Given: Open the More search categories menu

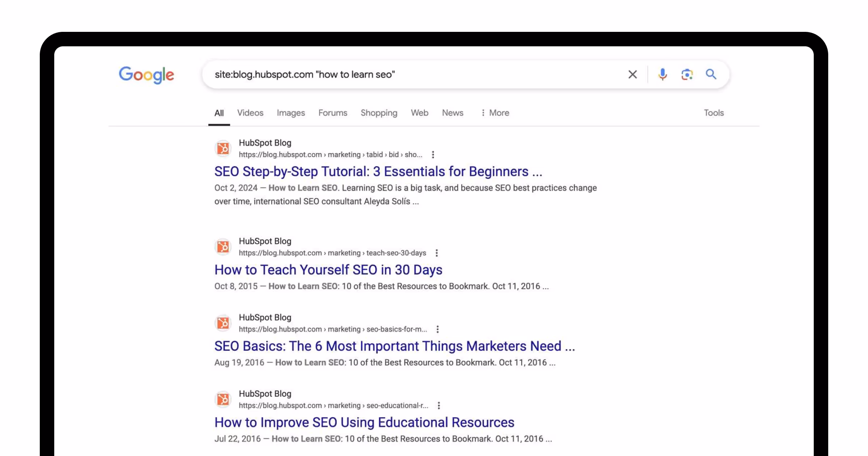Looking at the screenshot, I should point(495,113).
